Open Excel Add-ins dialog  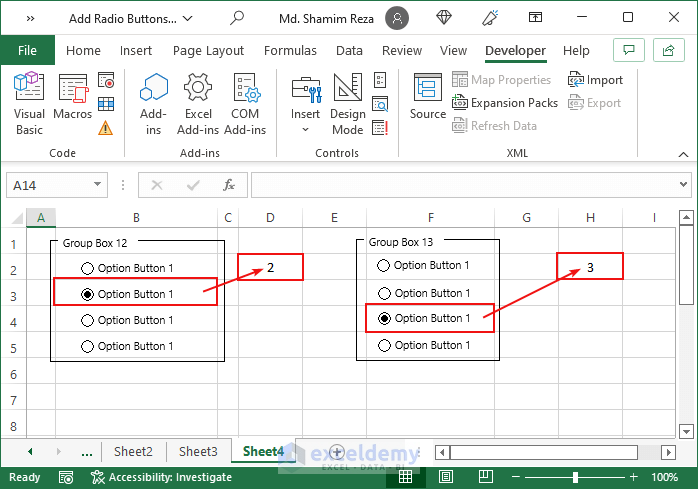tap(198, 103)
